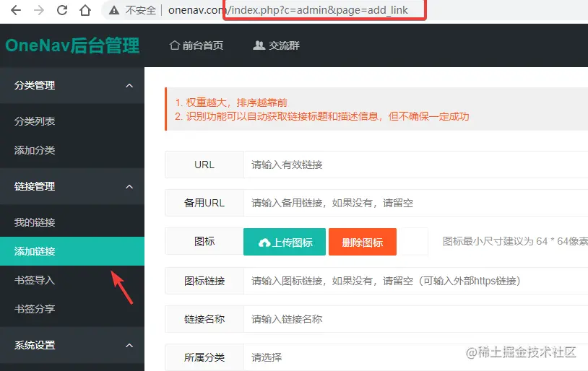Click the '不安全' label in address bar
The height and width of the screenshot is (371, 588).
pyautogui.click(x=141, y=11)
